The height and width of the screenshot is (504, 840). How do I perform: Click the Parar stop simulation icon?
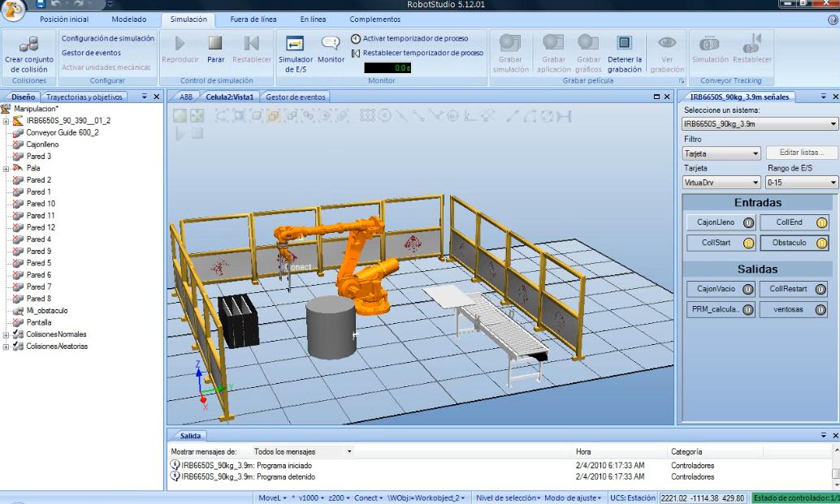[x=215, y=44]
